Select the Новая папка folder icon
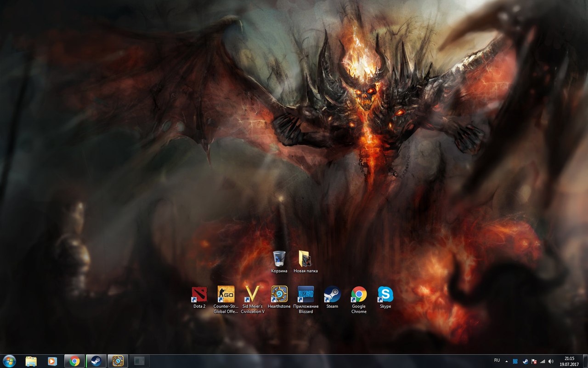Image resolution: width=588 pixels, height=368 pixels. pos(305,259)
